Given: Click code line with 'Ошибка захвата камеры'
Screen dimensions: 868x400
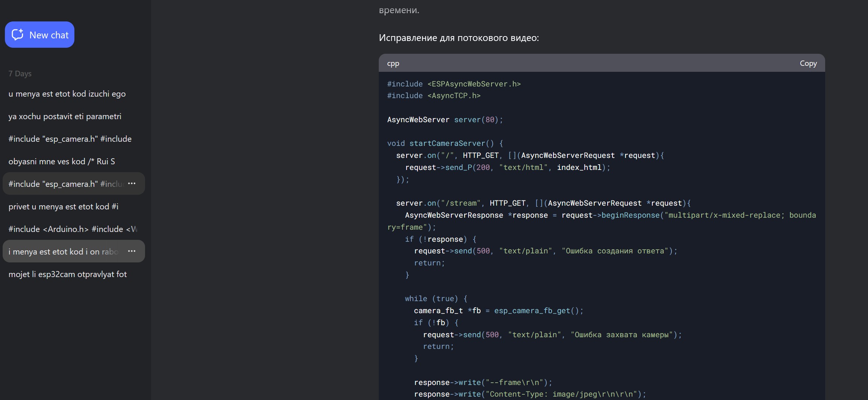Looking at the screenshot, I should tap(552, 335).
